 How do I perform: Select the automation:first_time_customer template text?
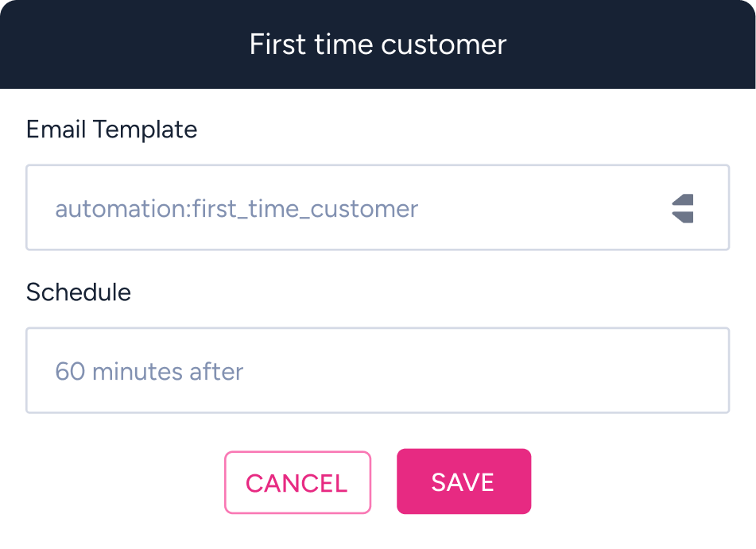(236, 208)
